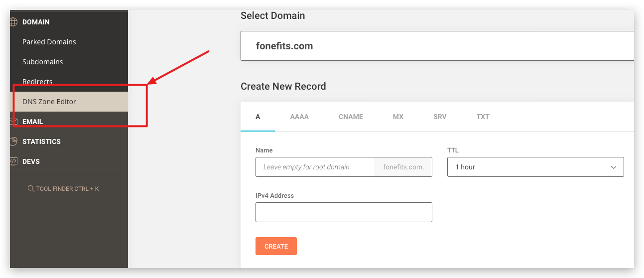
Task: Go to Subdomains in the sidebar
Action: 43,62
